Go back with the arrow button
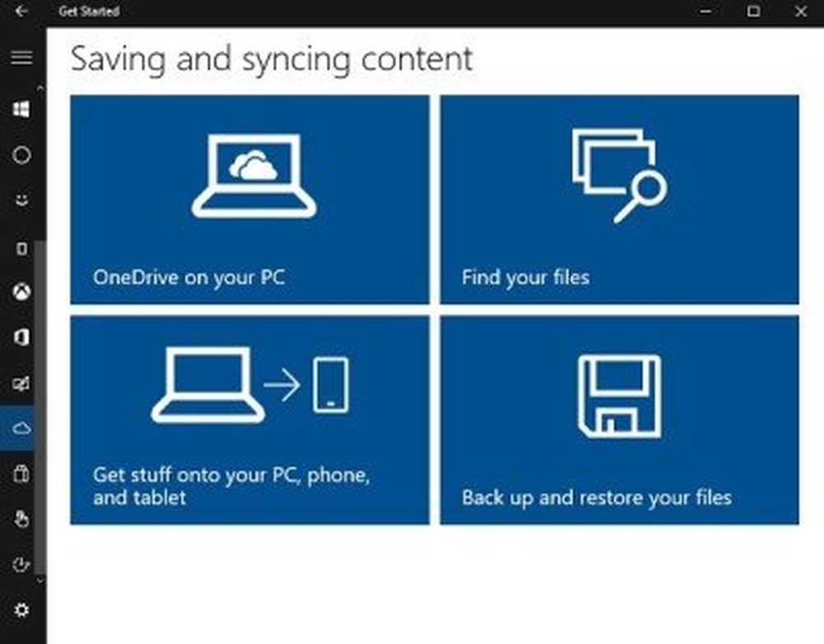The height and width of the screenshot is (644, 824). (21, 11)
